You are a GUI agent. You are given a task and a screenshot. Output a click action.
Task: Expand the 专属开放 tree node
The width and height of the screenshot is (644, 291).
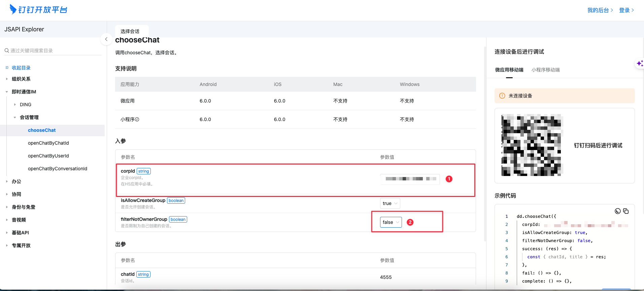(x=7, y=245)
